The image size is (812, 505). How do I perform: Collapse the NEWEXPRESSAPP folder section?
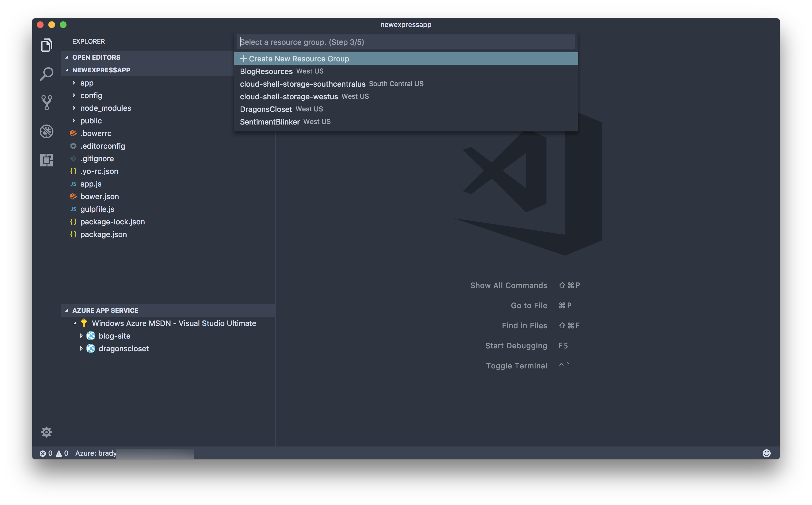tap(67, 70)
